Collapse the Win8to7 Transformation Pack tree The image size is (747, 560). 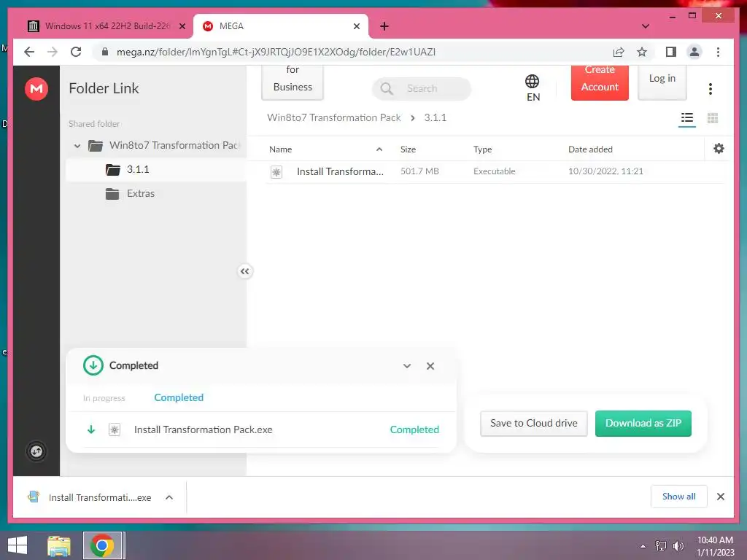pyautogui.click(x=77, y=146)
